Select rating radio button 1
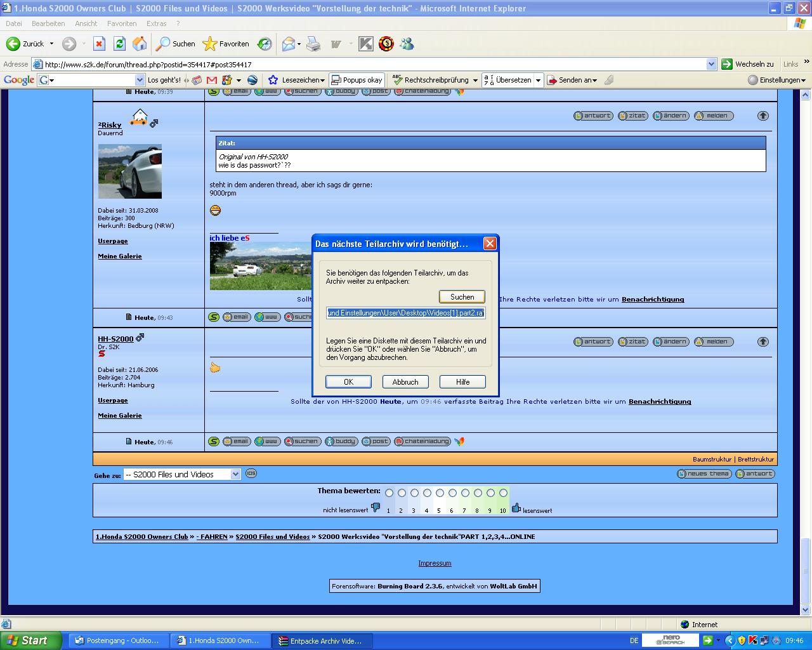 pos(389,493)
